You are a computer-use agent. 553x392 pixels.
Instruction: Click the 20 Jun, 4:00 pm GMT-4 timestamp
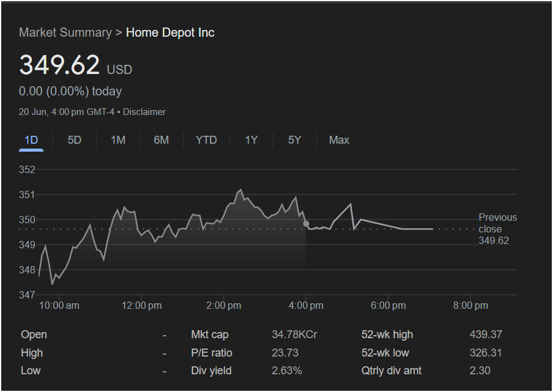[x=67, y=112]
